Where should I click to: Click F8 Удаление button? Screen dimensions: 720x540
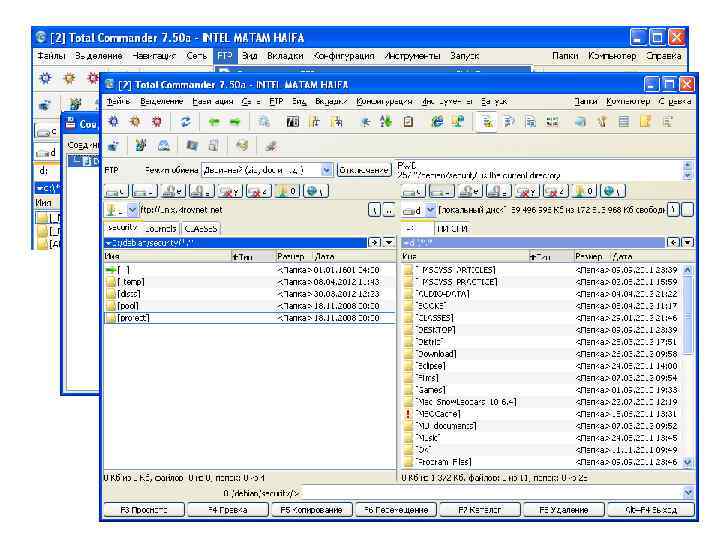(x=564, y=510)
